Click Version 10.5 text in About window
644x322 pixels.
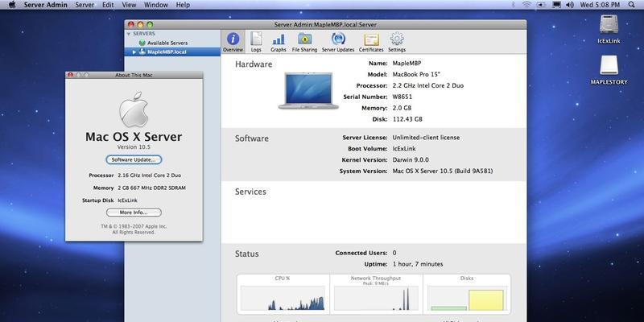[134, 147]
